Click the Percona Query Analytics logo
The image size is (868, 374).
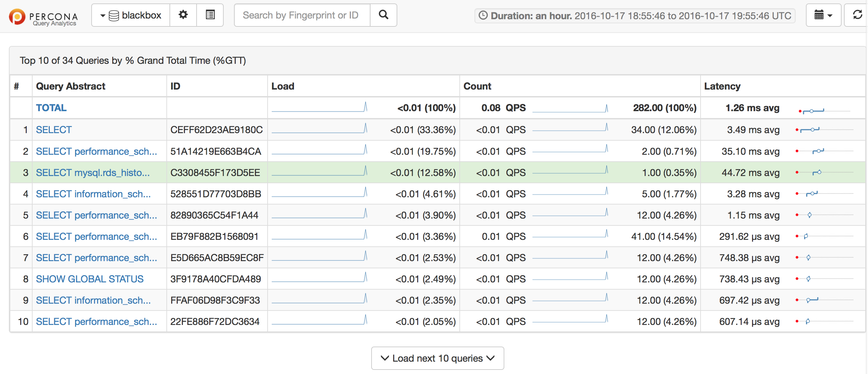coord(43,17)
